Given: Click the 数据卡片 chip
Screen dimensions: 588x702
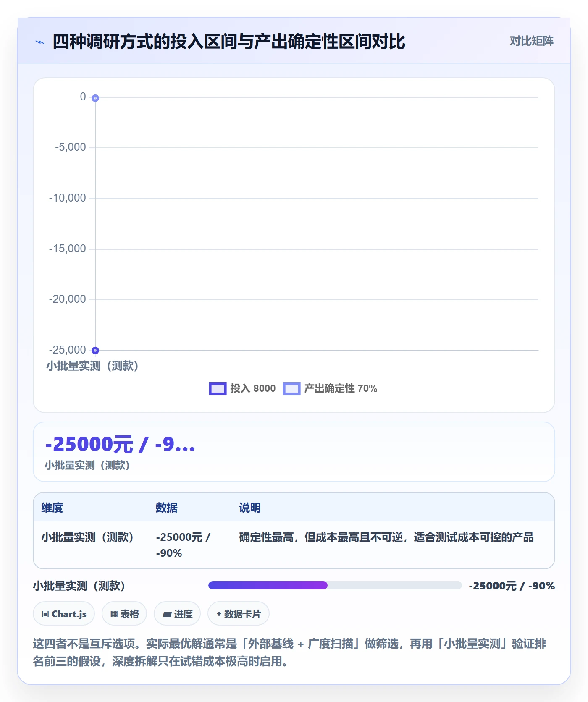Looking at the screenshot, I should (239, 614).
